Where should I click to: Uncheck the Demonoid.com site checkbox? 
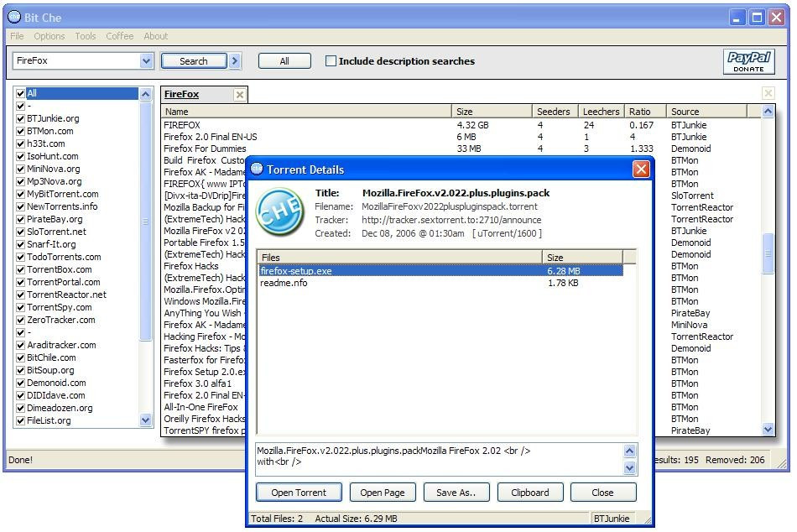point(20,383)
